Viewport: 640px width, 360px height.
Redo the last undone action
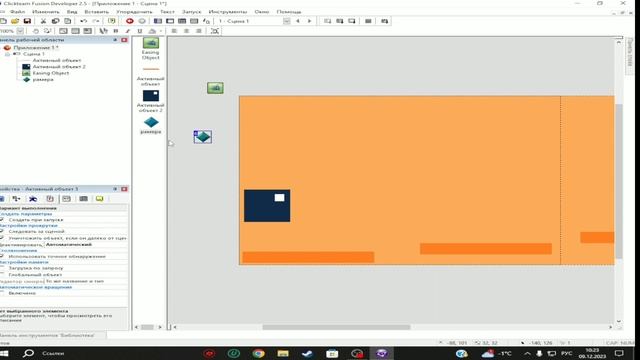tap(96, 21)
